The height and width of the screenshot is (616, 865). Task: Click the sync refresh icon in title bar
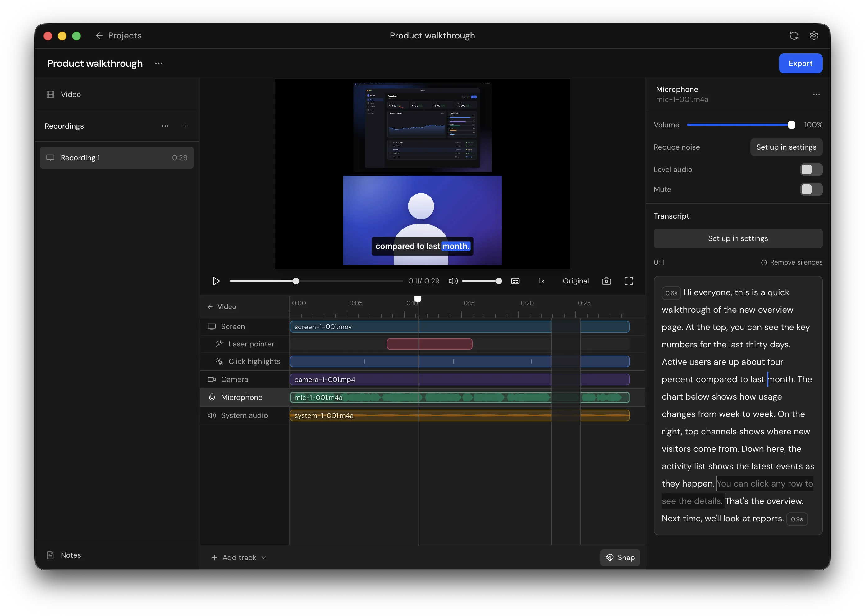click(794, 36)
